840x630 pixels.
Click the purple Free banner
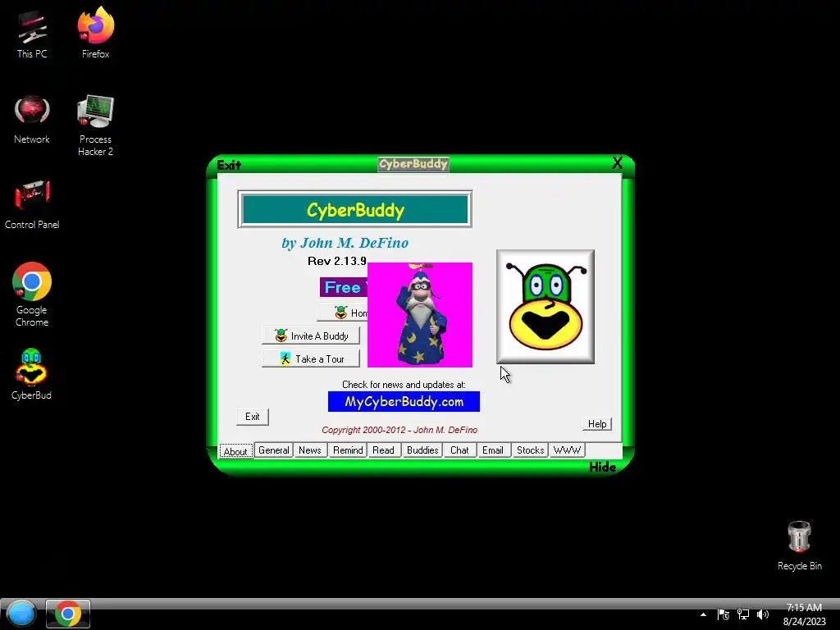(344, 287)
